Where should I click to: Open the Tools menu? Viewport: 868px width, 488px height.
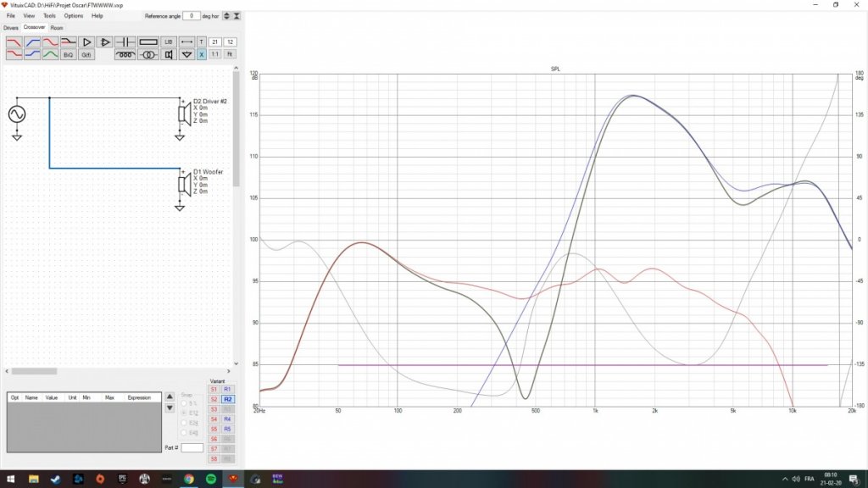click(x=49, y=15)
